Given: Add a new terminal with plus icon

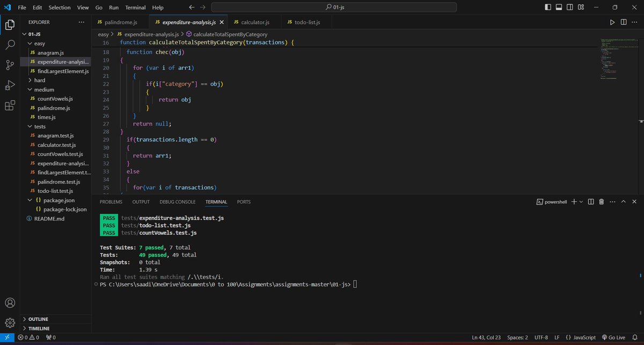Looking at the screenshot, I should coord(574,202).
